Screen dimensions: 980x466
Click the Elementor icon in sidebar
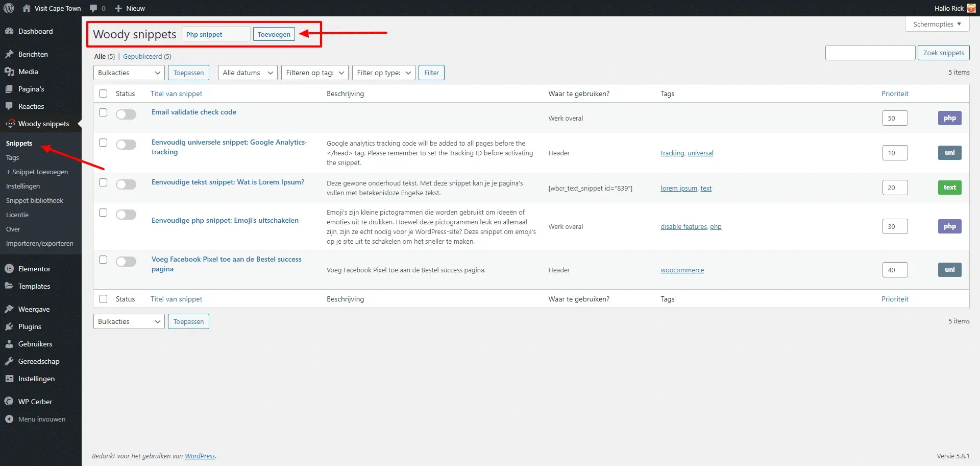coord(9,269)
